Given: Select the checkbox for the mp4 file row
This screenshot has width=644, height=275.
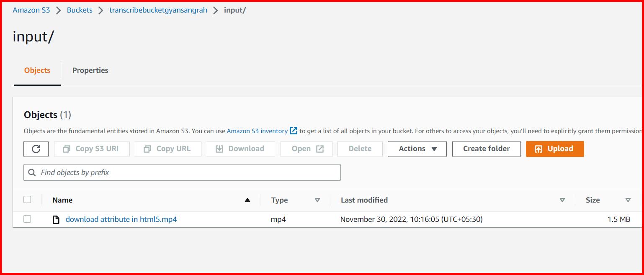Looking at the screenshot, I should (x=27, y=219).
